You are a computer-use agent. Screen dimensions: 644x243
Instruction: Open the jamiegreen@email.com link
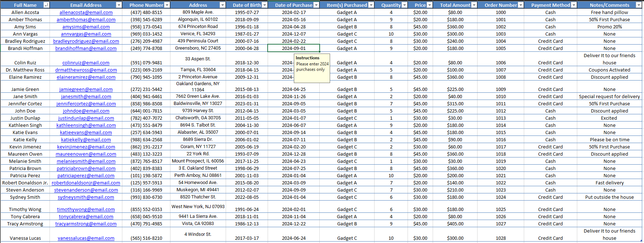click(x=86, y=89)
